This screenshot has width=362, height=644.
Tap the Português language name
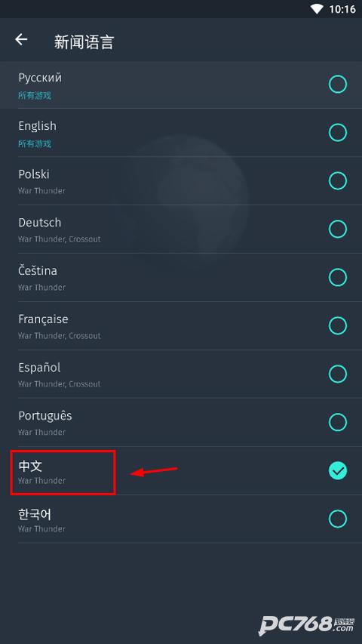(x=45, y=416)
